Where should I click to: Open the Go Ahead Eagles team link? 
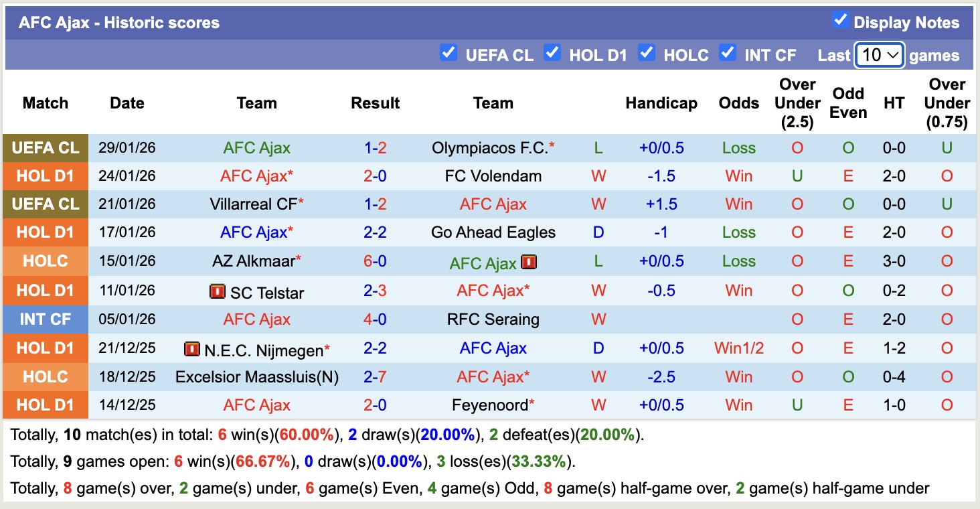point(493,232)
